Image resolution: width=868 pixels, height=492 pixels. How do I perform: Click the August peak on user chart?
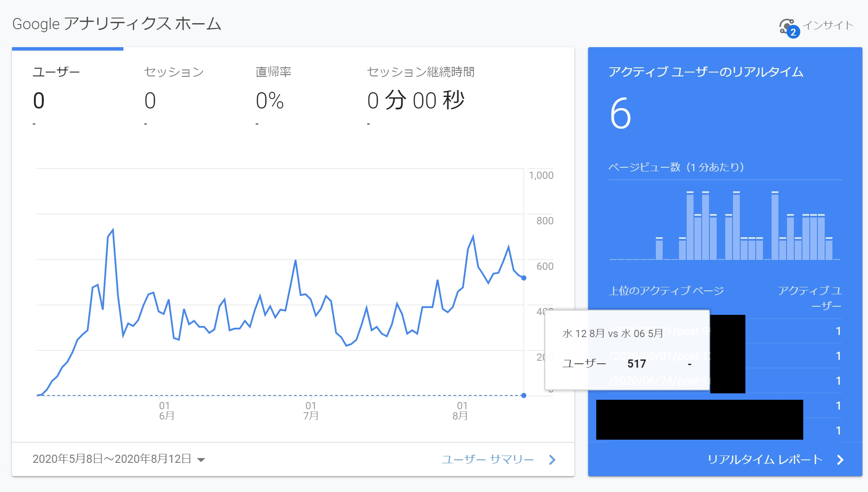tap(473, 236)
